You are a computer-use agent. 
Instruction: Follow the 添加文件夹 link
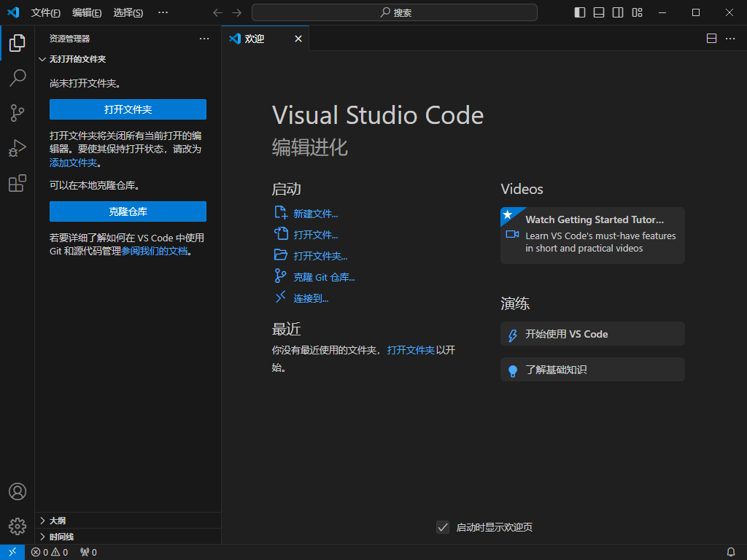coord(73,163)
